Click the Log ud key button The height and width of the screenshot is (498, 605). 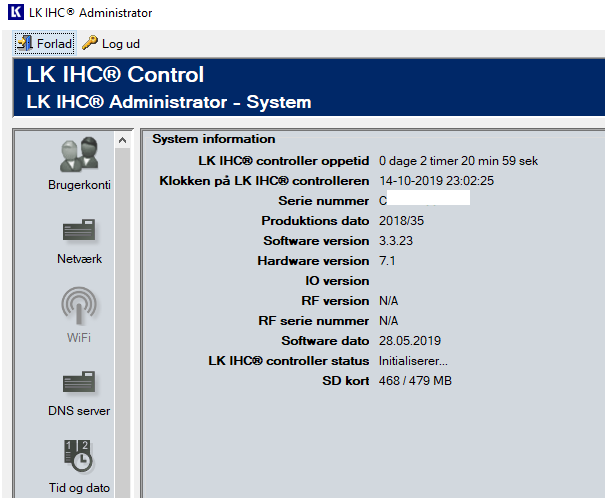pyautogui.click(x=111, y=44)
